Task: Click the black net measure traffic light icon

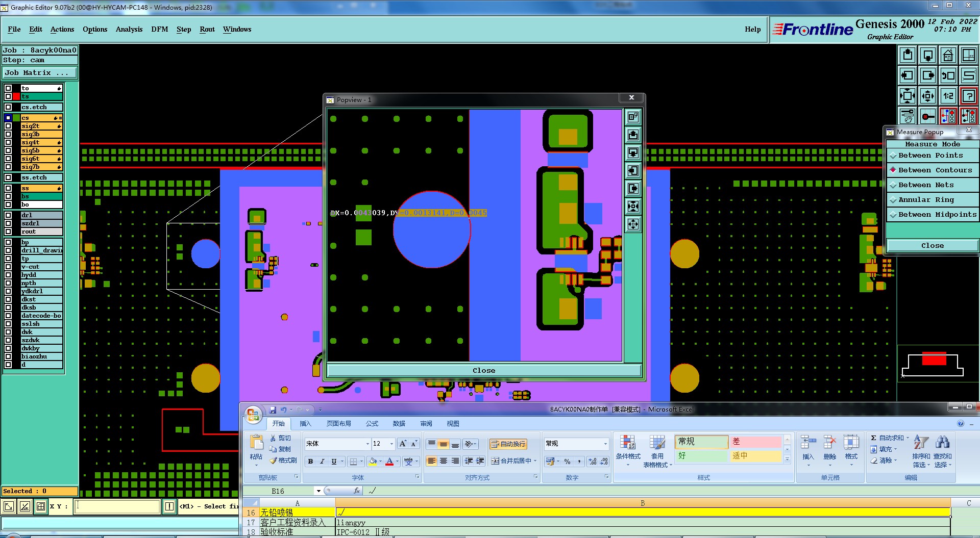Action: (x=969, y=116)
